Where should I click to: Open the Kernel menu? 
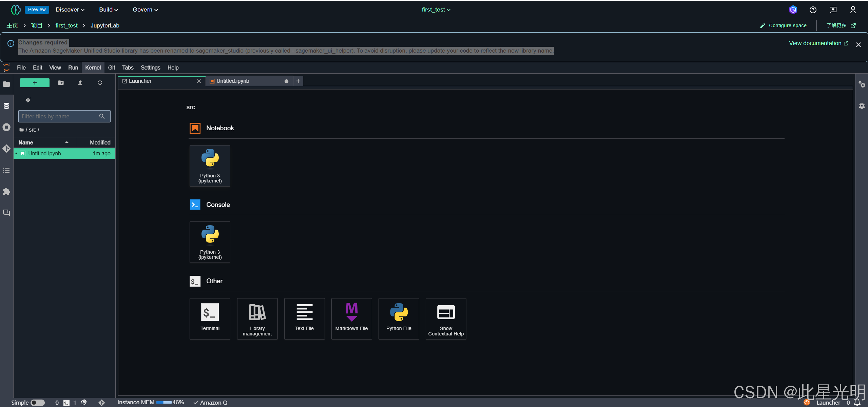pyautogui.click(x=93, y=67)
